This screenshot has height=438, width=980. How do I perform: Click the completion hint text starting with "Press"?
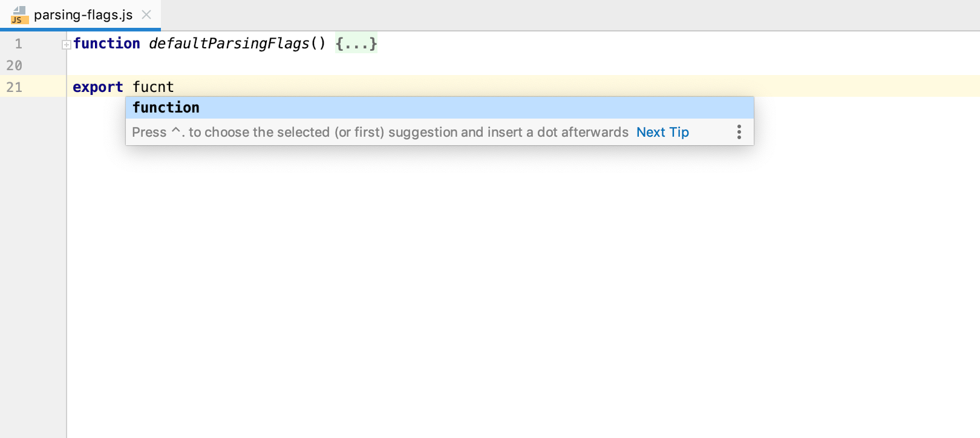pos(380,132)
